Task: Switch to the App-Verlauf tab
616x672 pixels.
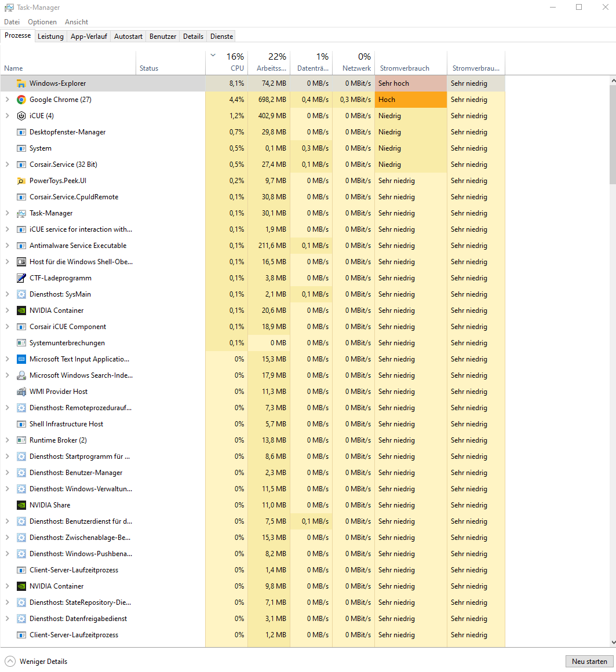Action: (x=89, y=36)
